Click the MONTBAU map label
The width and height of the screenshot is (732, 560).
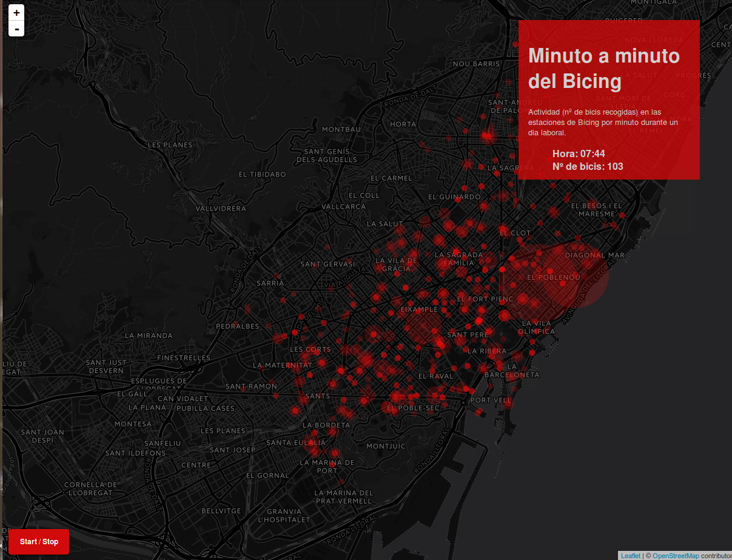[341, 129]
